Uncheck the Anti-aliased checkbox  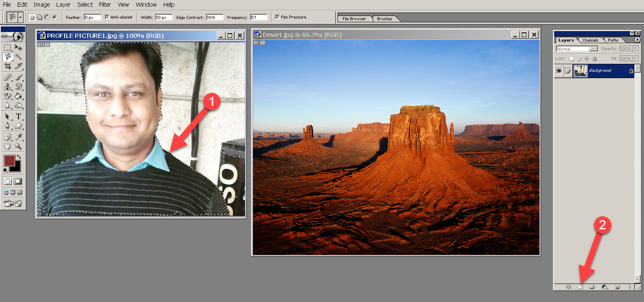tap(107, 17)
